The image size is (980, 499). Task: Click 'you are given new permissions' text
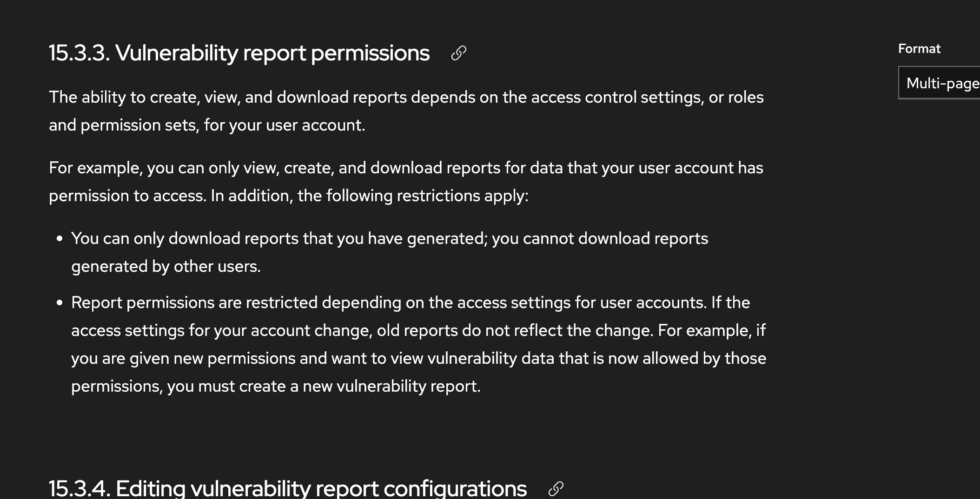183,358
